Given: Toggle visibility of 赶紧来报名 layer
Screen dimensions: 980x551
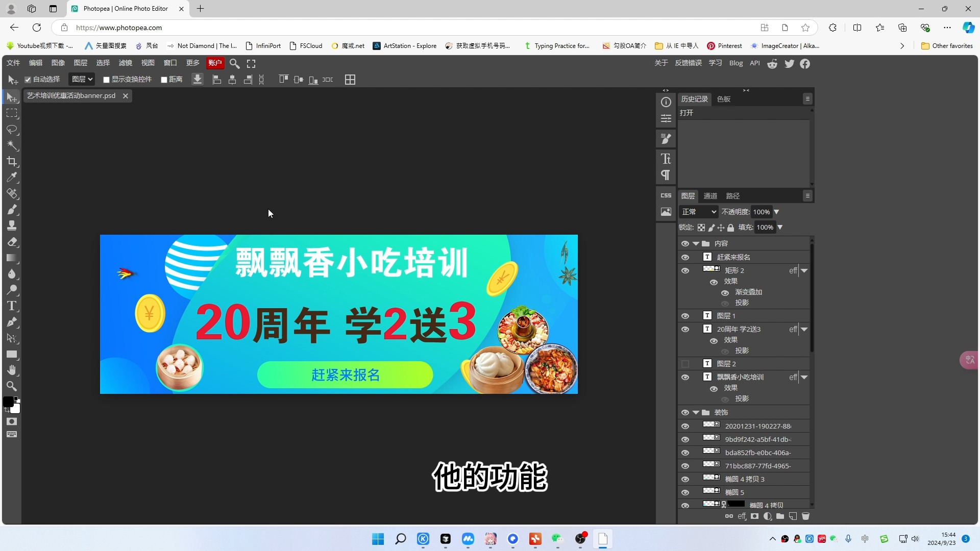Looking at the screenshot, I should tap(685, 256).
